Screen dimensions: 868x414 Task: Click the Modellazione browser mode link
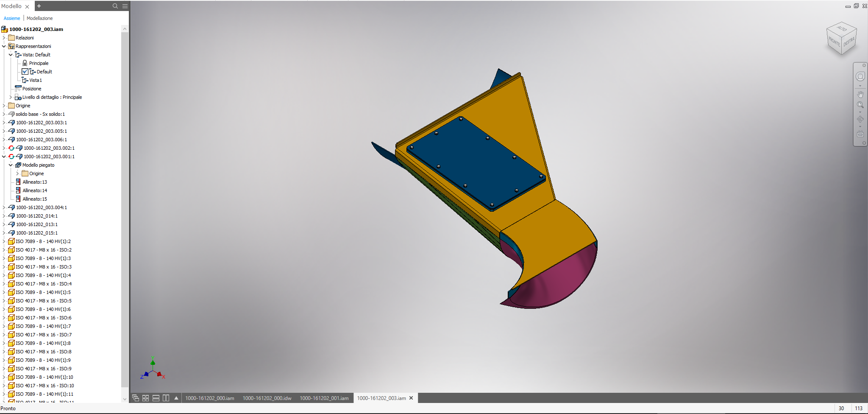tap(39, 18)
